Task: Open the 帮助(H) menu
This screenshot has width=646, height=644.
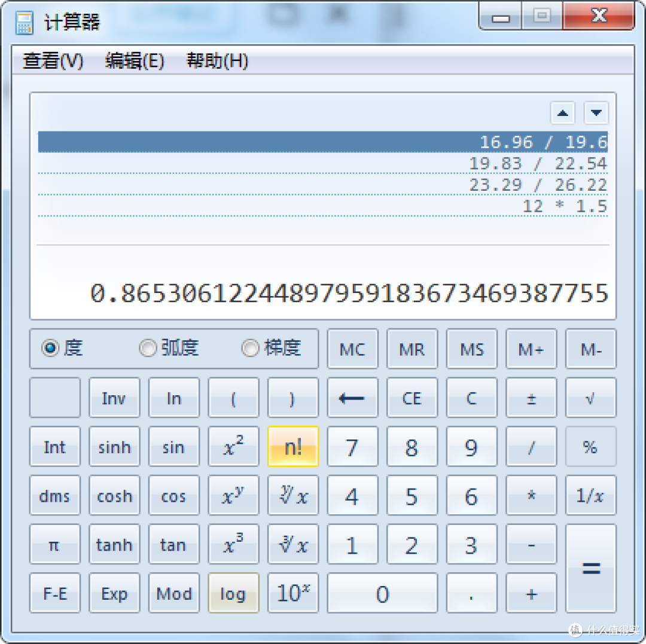Action: pyautogui.click(x=217, y=61)
